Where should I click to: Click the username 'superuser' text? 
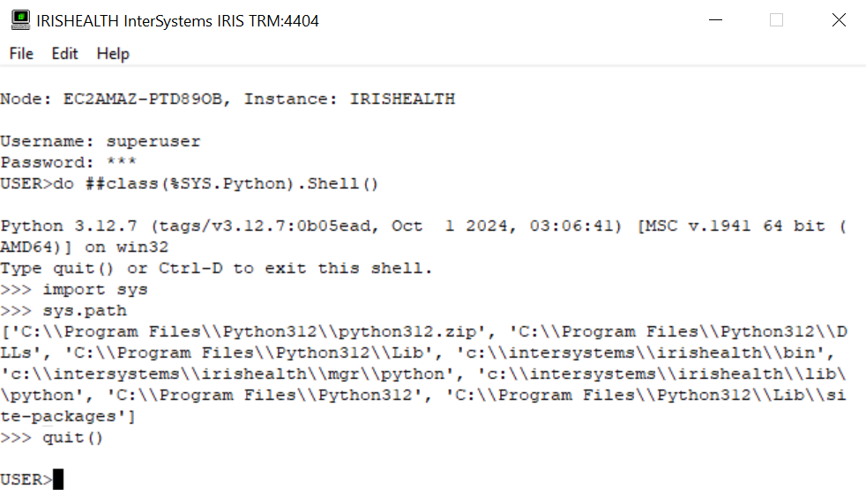click(x=153, y=142)
